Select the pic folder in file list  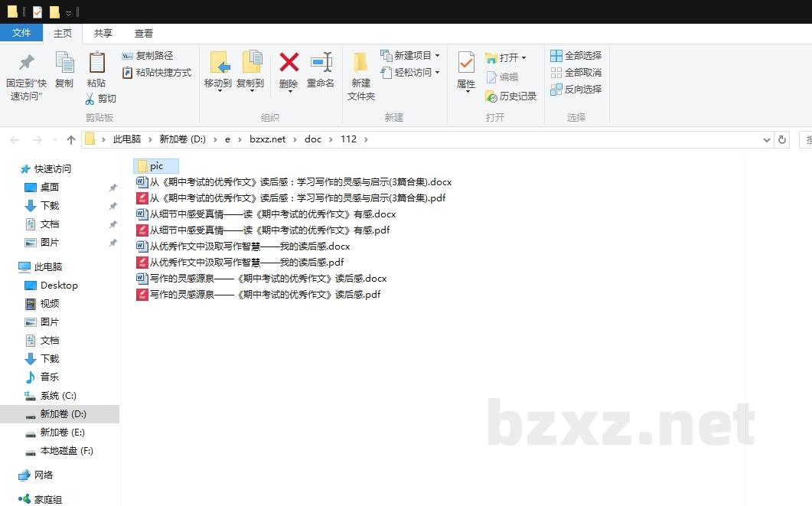(x=156, y=166)
